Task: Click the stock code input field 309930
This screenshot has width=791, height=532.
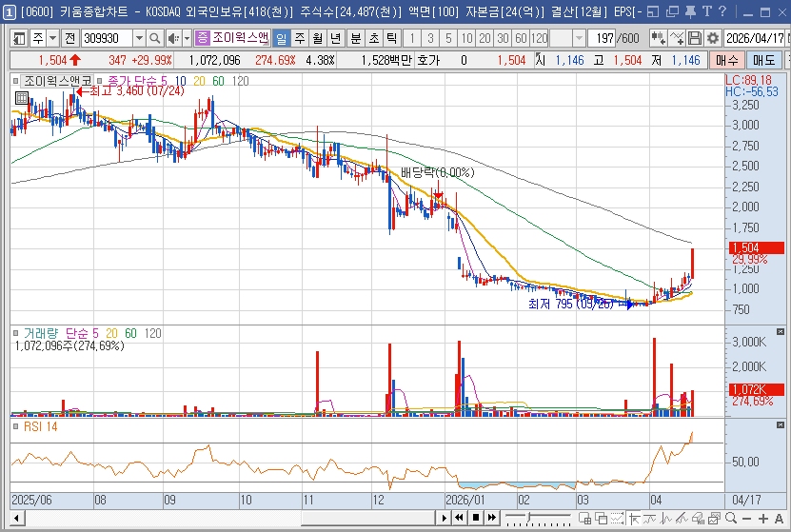Action: click(x=107, y=38)
